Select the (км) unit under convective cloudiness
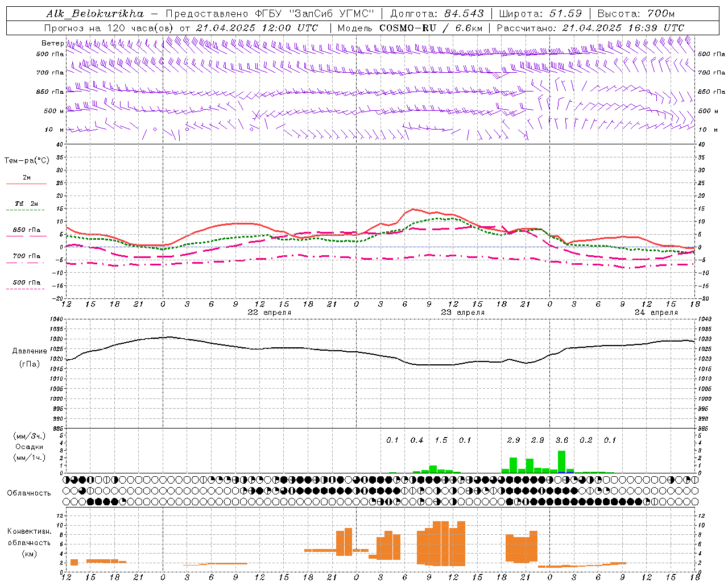This screenshot has height=582, width=728. pyautogui.click(x=30, y=554)
